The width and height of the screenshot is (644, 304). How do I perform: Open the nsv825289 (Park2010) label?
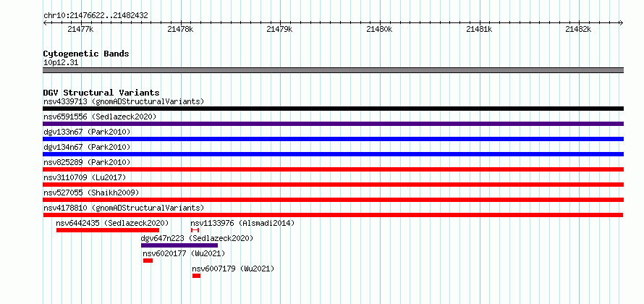pos(87,162)
